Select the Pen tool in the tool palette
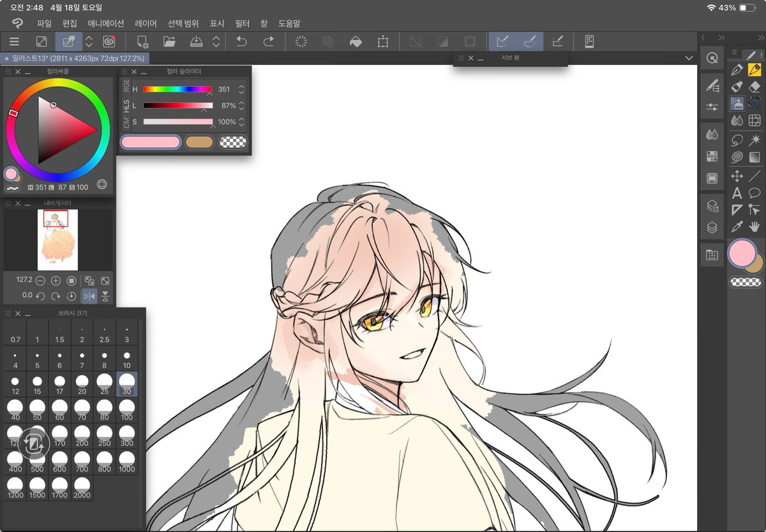This screenshot has height=532, width=766. point(737,70)
